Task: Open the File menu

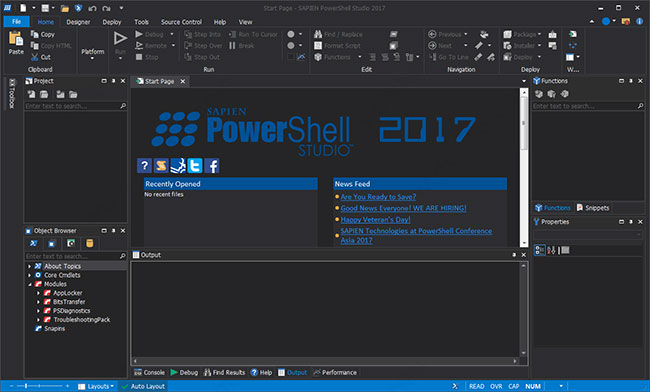Action: tap(17, 22)
